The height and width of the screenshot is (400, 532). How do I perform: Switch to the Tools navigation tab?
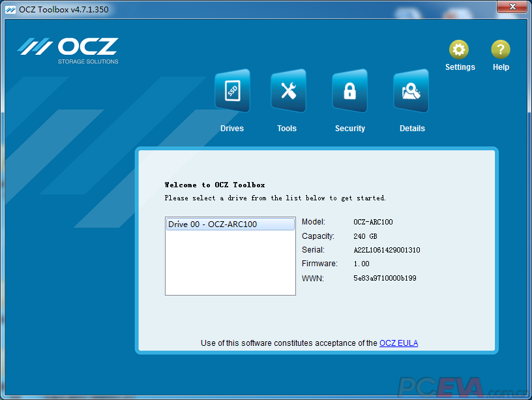(x=287, y=128)
